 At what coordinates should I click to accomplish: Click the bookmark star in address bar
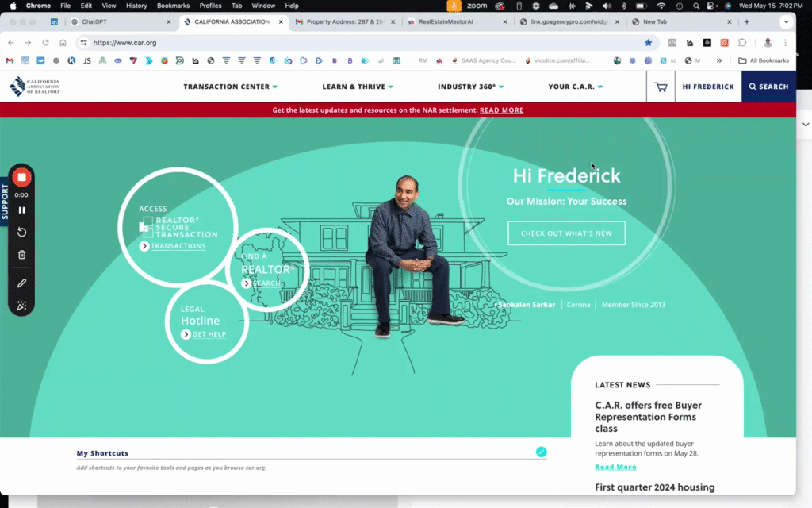[x=648, y=43]
